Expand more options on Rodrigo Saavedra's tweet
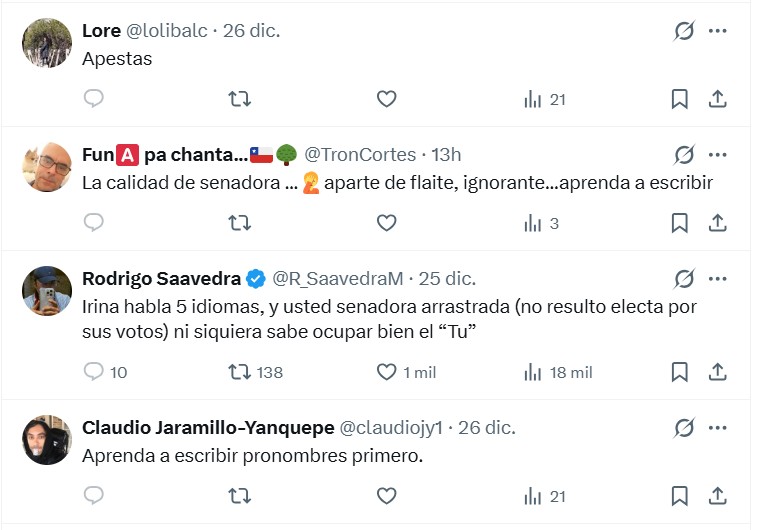 (717, 278)
